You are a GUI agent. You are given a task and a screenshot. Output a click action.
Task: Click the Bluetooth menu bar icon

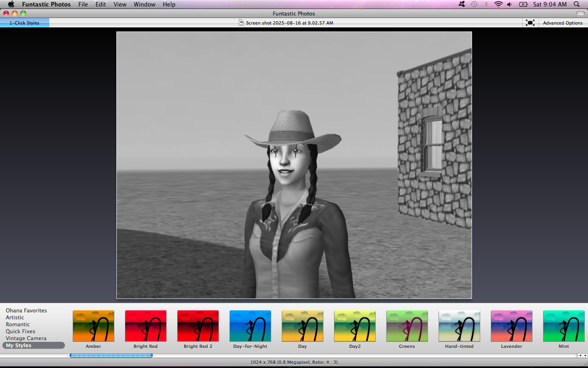486,4
